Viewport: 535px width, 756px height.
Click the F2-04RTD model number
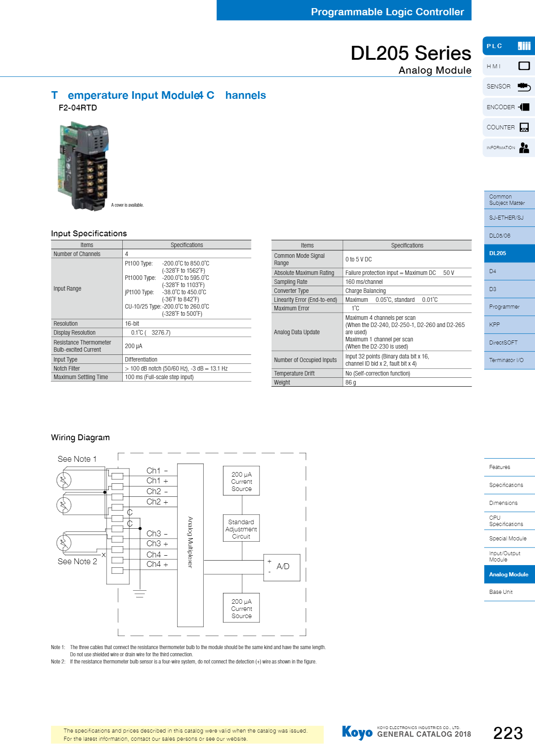(78, 108)
